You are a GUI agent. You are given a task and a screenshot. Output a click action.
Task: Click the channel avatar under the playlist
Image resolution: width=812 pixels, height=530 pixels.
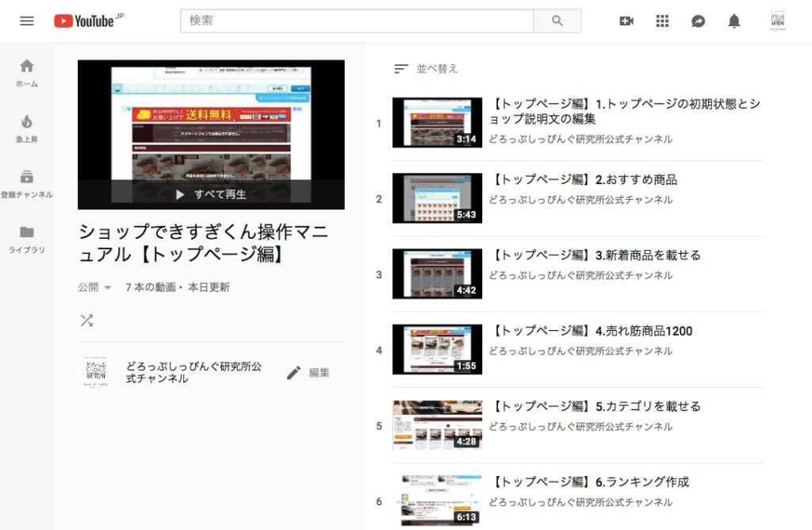[96, 372]
